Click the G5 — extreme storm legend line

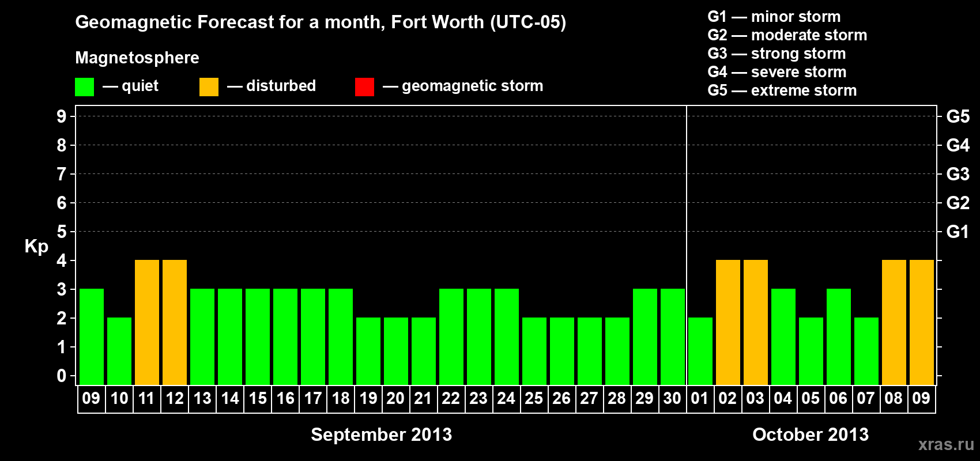pyautogui.click(x=782, y=90)
